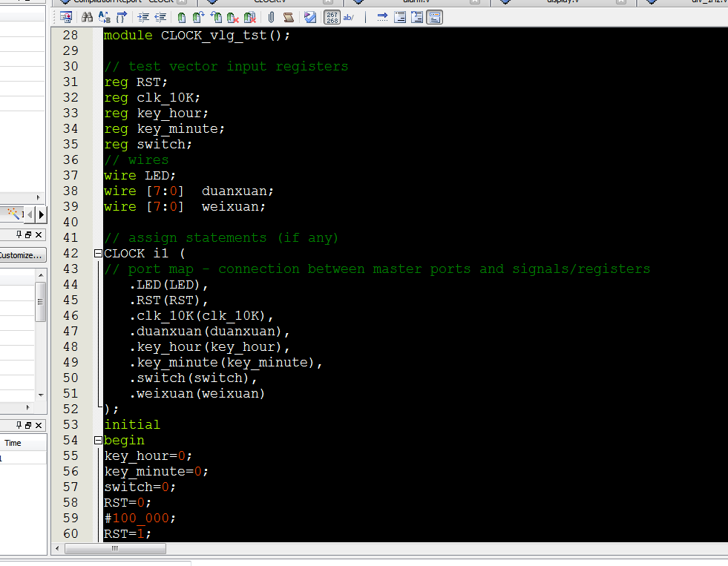Click Analyze Current File icon

[310, 18]
